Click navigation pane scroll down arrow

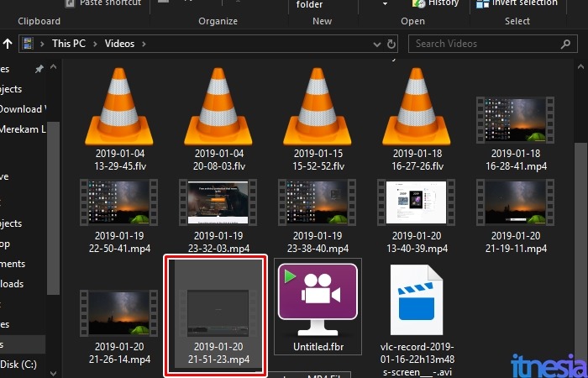(x=53, y=374)
